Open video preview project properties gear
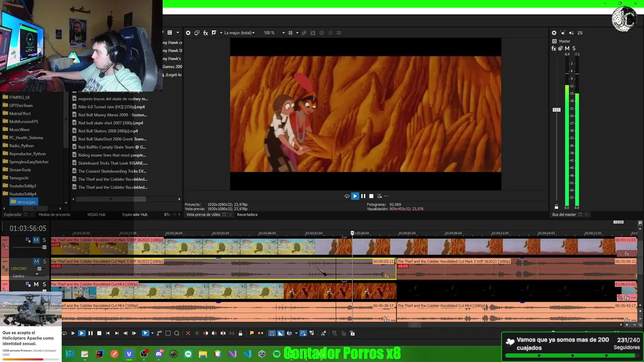Image resolution: width=644 pixels, height=362 pixels. pos(188,33)
